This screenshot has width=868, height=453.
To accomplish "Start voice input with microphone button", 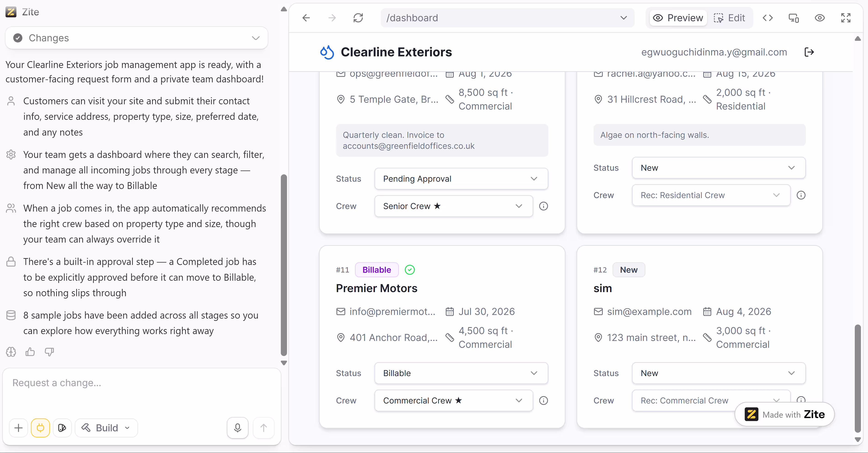I will (238, 428).
